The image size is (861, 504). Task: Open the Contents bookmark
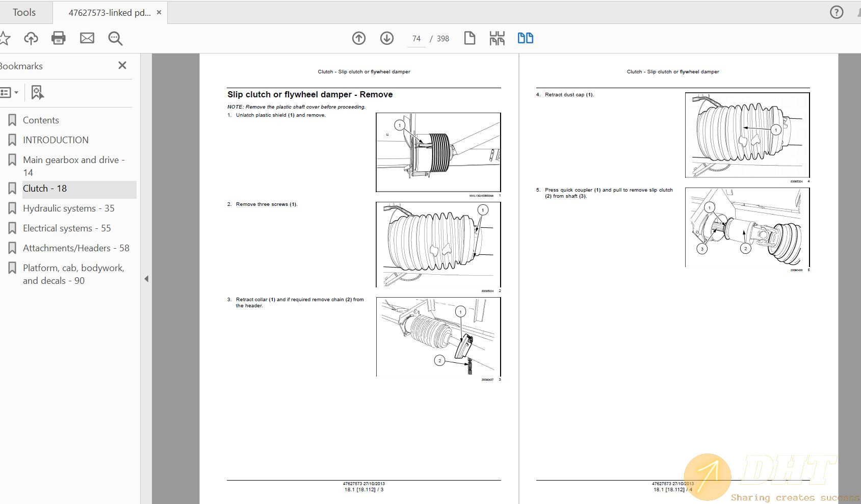41,120
